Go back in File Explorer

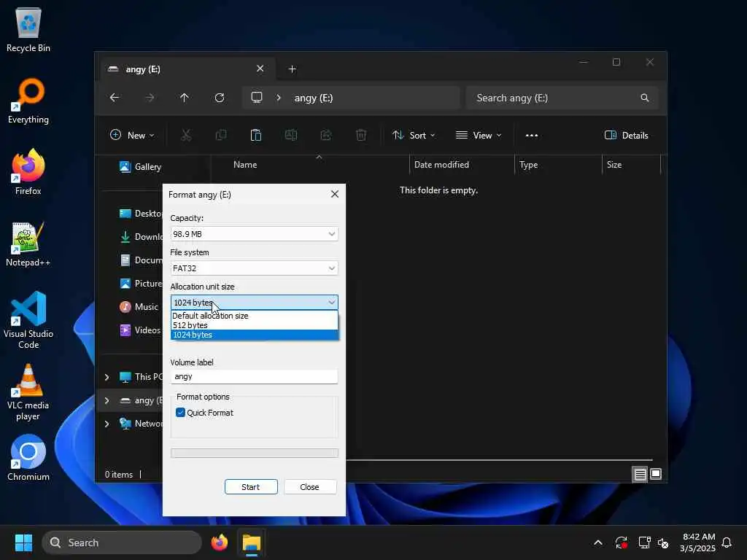click(115, 98)
